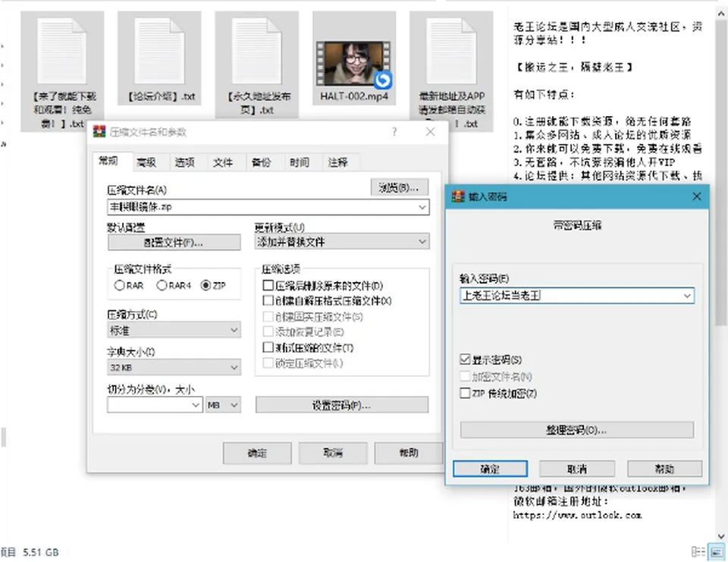Click the 配置文件(F)... button
The width and height of the screenshot is (728, 562).
[174, 242]
